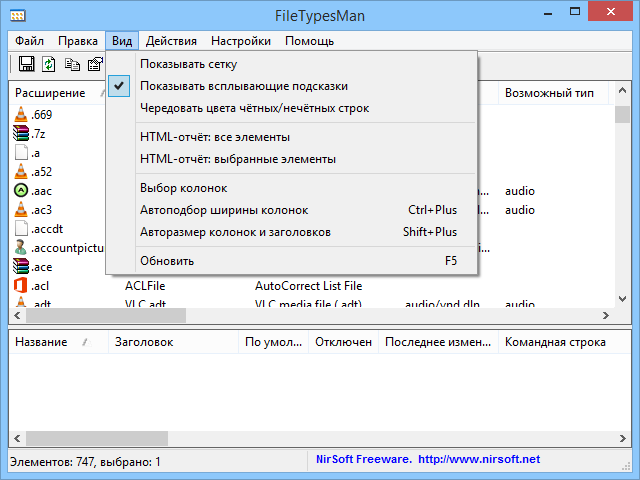Image resolution: width=640 pixels, height=480 pixels.
Task: Click the green Refresh toolbar icon
Action: [49, 64]
